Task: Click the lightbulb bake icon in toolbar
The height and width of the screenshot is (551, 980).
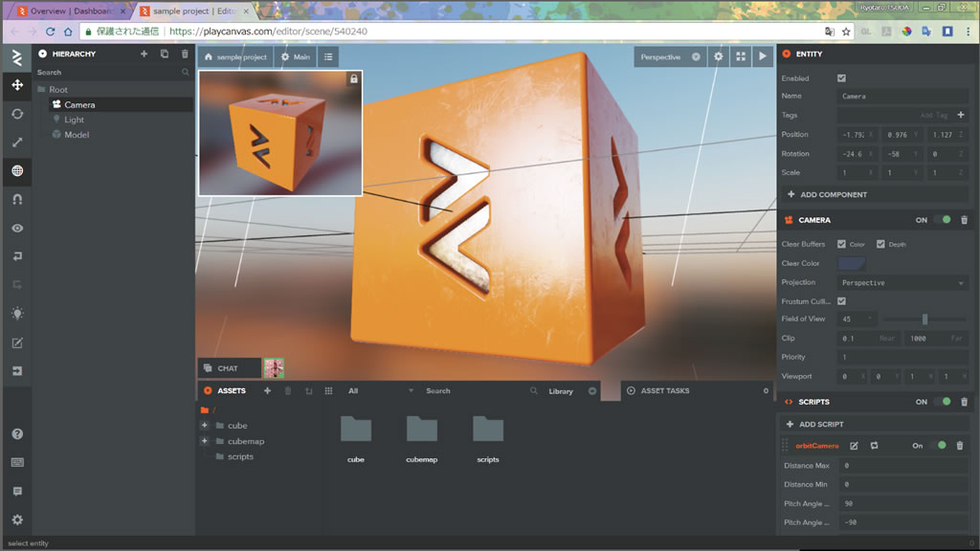Action: pyautogui.click(x=17, y=314)
